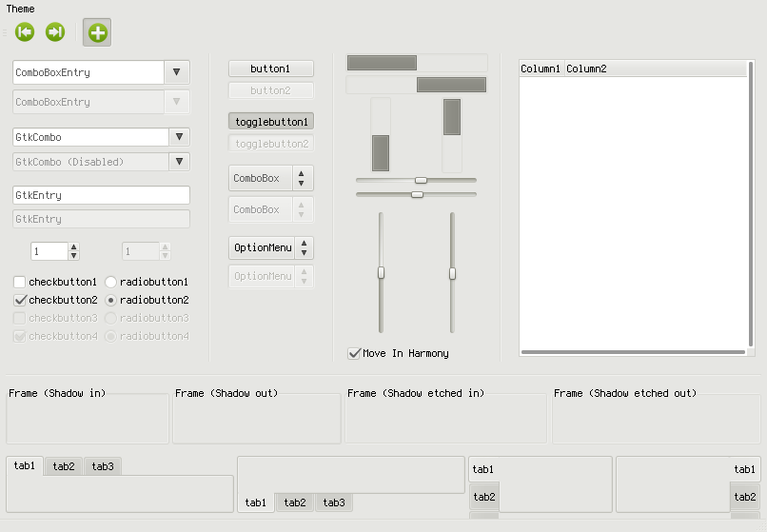Open the enabled OptionMenu selector
This screenshot has height=532, width=767.
271,247
